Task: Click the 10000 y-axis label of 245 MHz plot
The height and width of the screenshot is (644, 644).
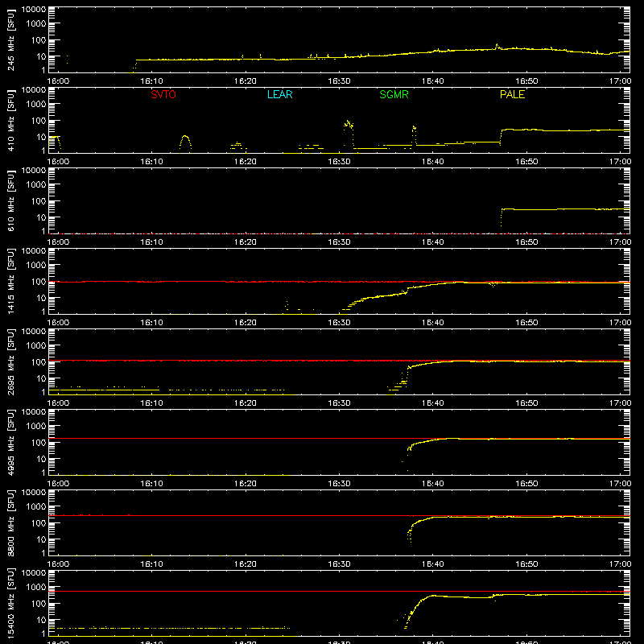Action: tap(34, 10)
